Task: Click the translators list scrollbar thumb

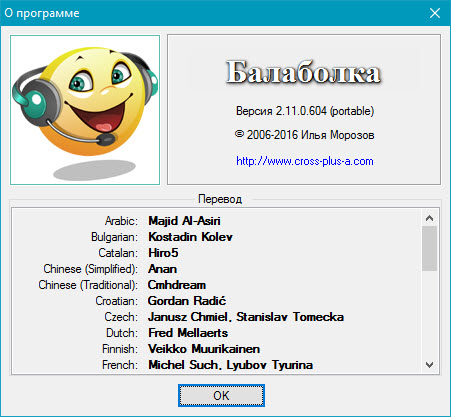Action: pos(429,248)
